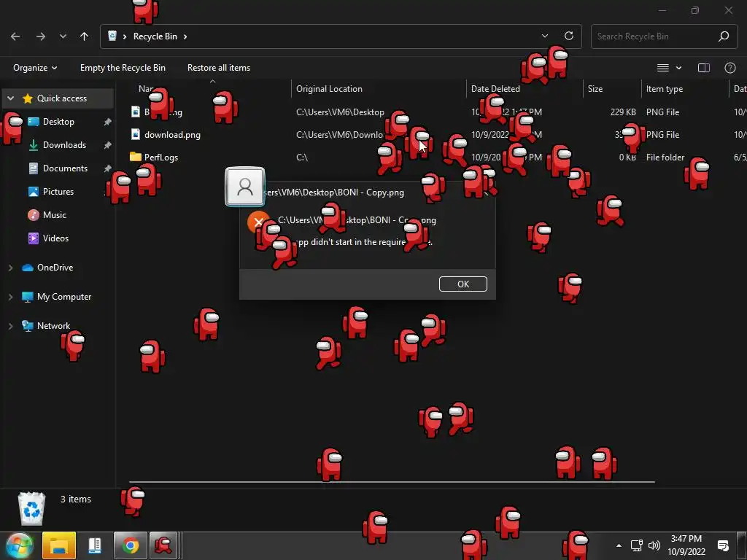Click the Downloads pin icon

point(108,145)
